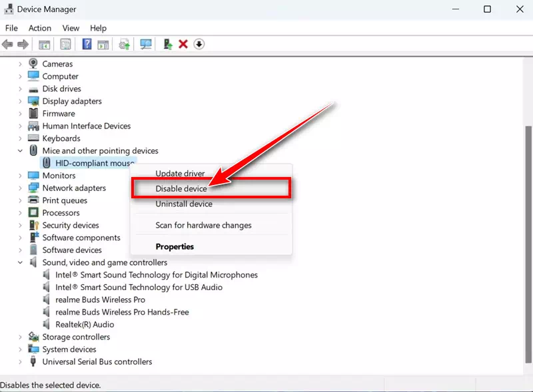Click the vertical scrollbar in device list
This screenshot has width=533, height=392.
pyautogui.click(x=527, y=200)
